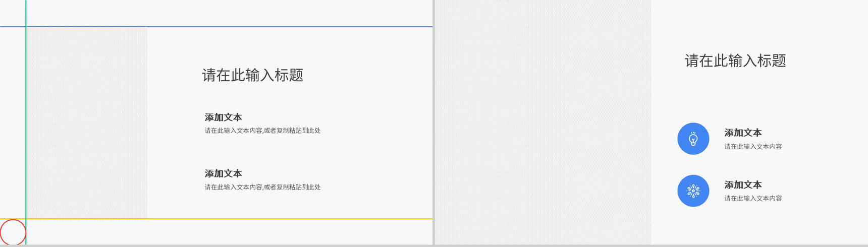Click the 添加文本 heading beside the sparkle icon

click(x=743, y=184)
